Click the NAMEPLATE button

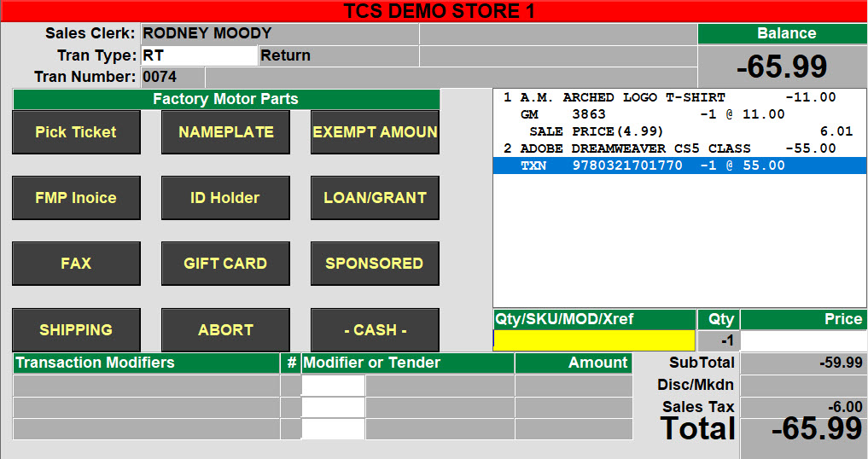point(225,132)
